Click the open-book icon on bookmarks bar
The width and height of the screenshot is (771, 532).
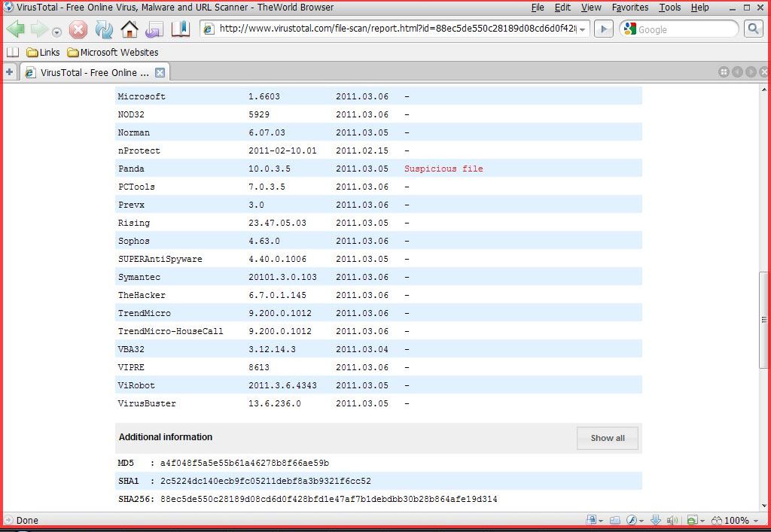point(12,52)
